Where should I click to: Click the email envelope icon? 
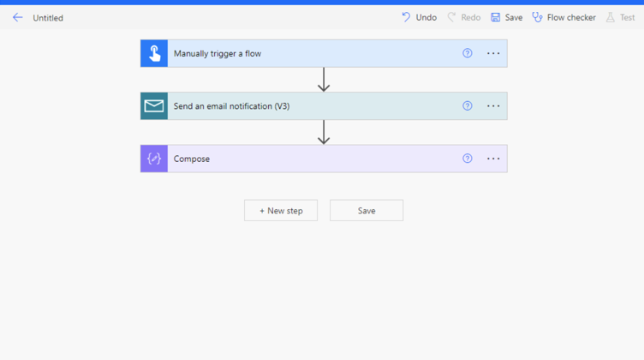(154, 106)
